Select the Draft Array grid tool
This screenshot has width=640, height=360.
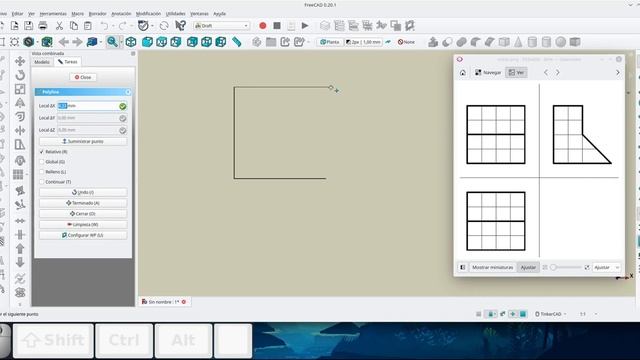click(x=18, y=175)
